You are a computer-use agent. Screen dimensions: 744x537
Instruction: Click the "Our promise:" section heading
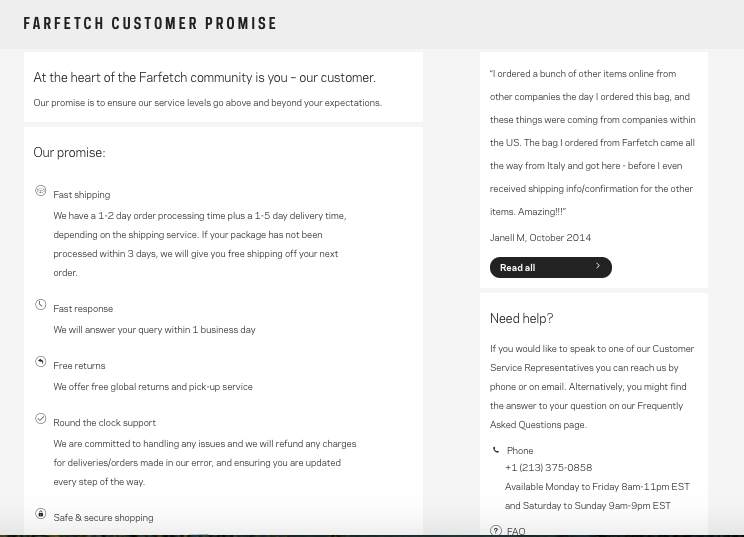(69, 153)
